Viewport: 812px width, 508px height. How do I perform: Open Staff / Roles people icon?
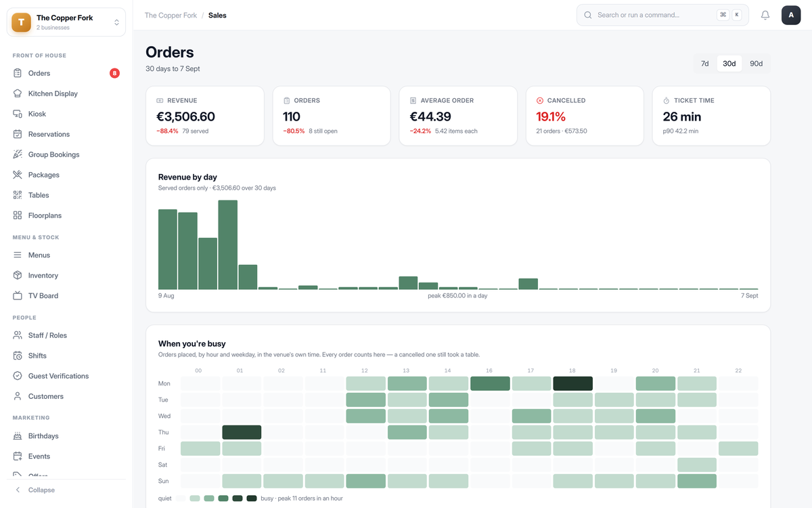18,335
